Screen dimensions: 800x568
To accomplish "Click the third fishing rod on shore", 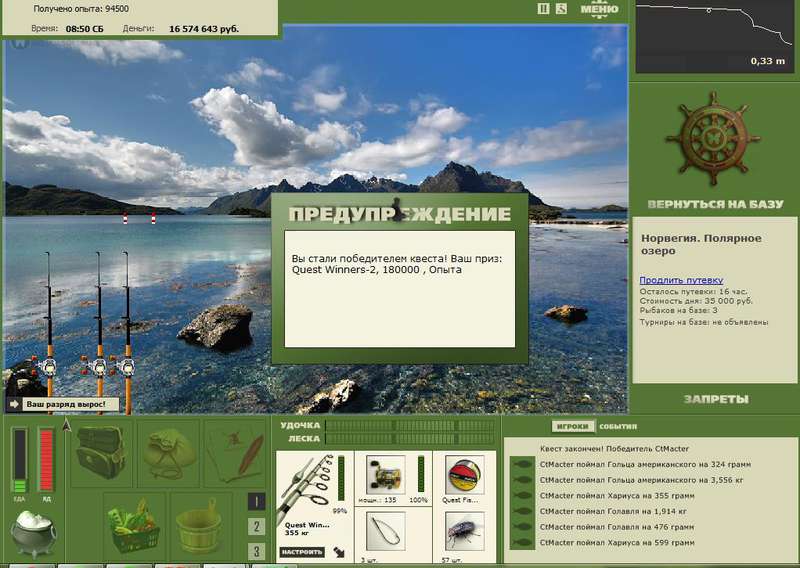I will point(127,332).
